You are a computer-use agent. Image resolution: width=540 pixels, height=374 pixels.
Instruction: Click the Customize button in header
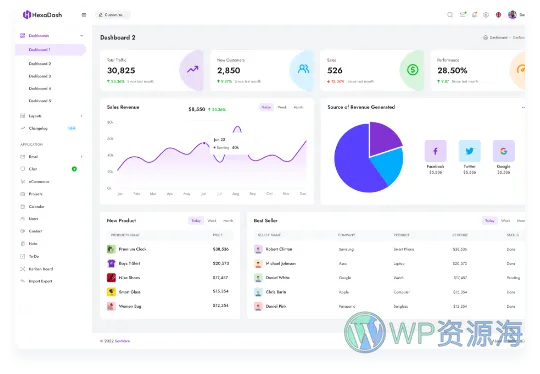(113, 15)
